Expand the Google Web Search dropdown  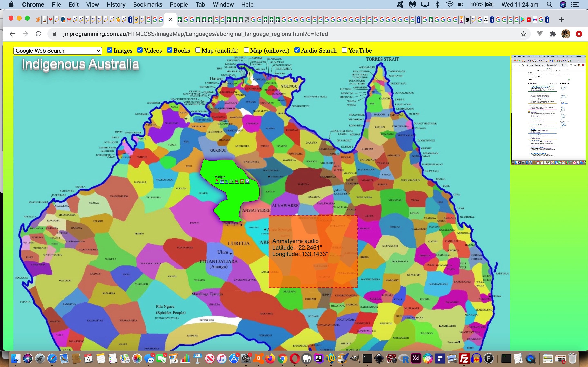click(x=58, y=51)
